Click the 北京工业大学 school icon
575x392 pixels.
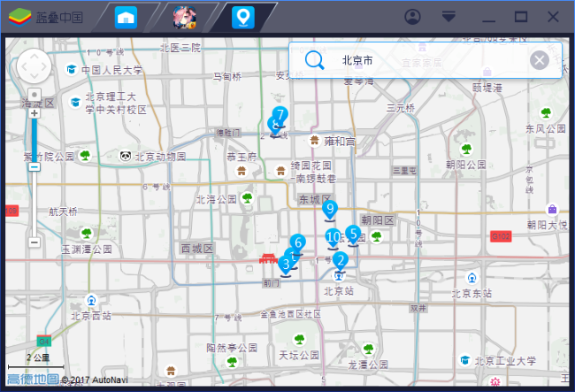coord(465,360)
